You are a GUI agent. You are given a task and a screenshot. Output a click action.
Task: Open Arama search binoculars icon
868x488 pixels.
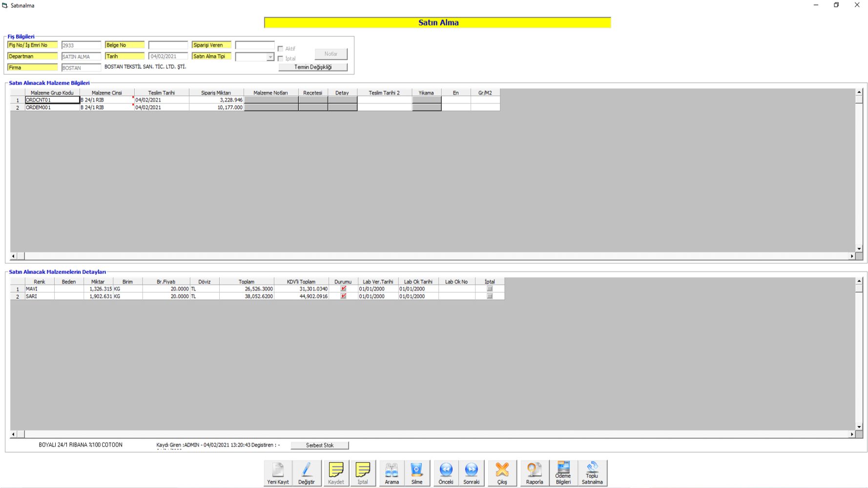click(x=392, y=473)
